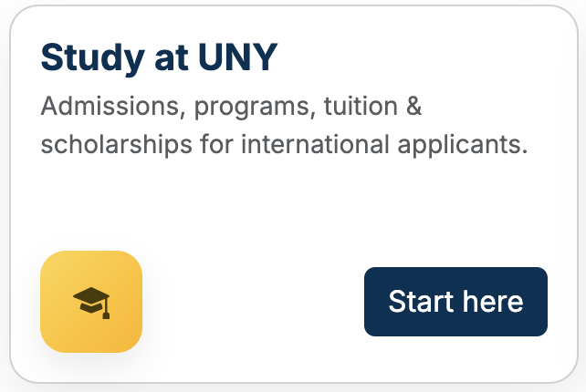Click 'Admissions, programs, tuition &' line
The image size is (586, 392).
232,107
